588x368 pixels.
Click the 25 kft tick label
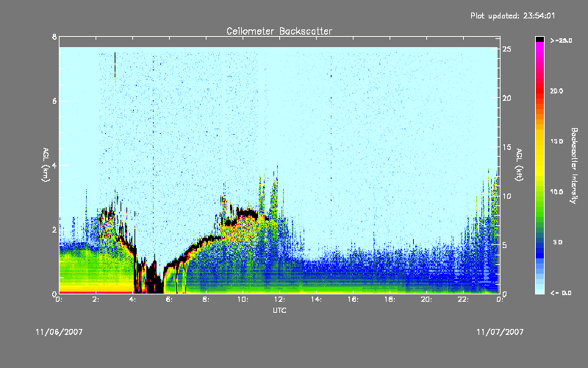(x=507, y=49)
